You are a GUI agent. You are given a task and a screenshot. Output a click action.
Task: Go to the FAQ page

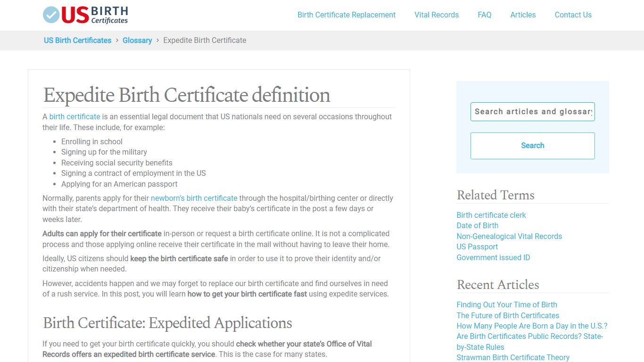pos(484,15)
